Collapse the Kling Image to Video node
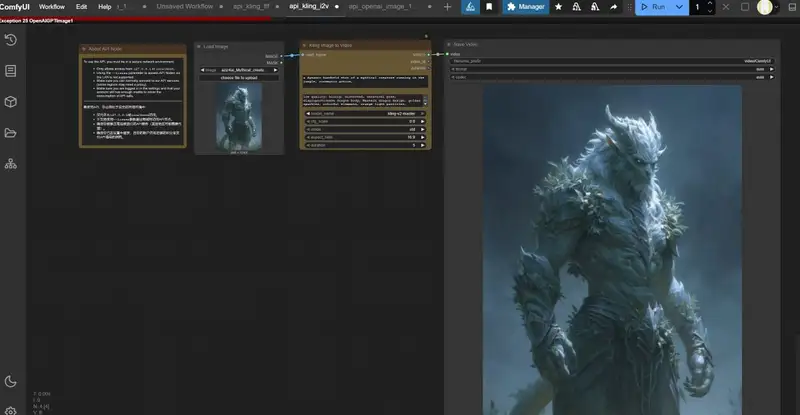 point(304,45)
